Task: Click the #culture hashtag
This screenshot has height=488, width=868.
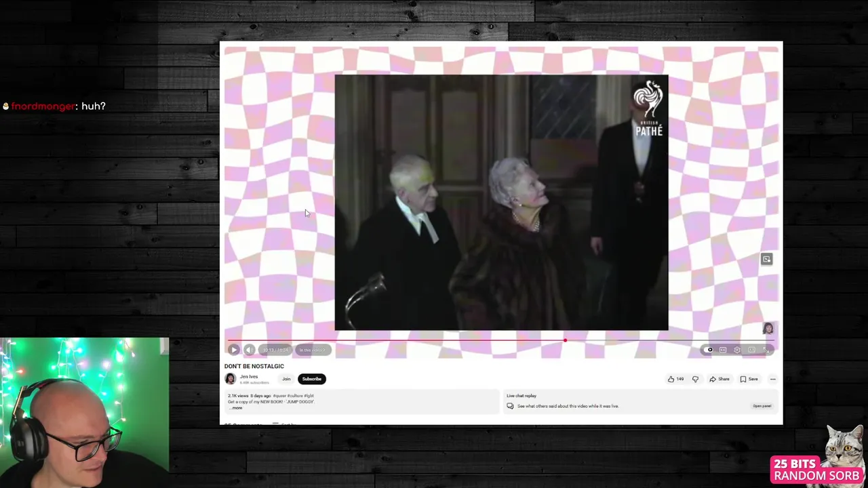Action: point(295,396)
